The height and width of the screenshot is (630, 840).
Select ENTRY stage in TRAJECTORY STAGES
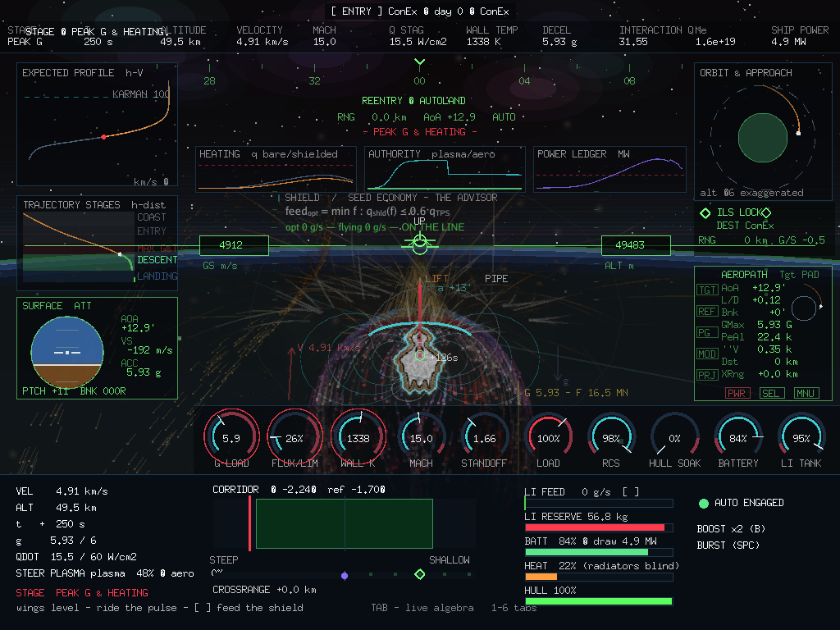point(152,231)
